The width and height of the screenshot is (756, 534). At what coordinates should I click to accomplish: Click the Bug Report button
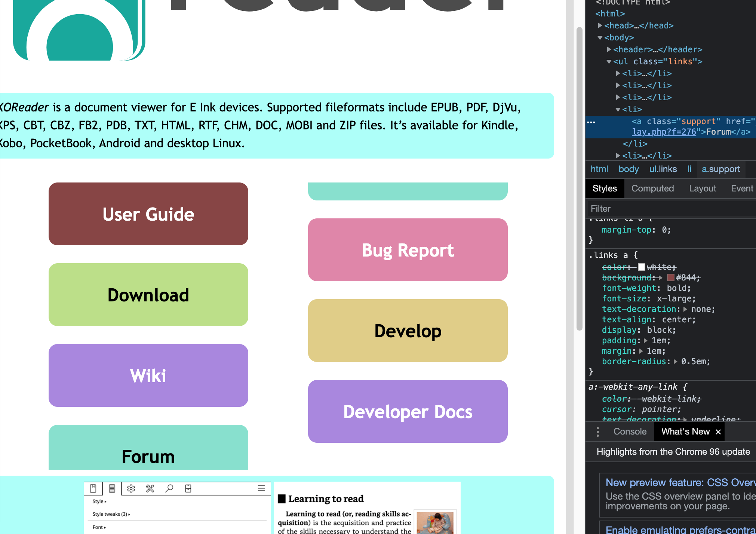[408, 250]
